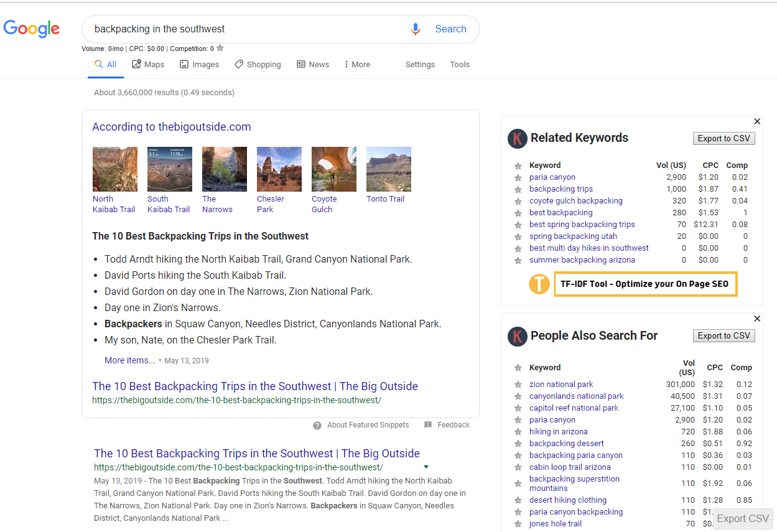Export Related Keywords to CSV
777x532 pixels.
click(724, 139)
